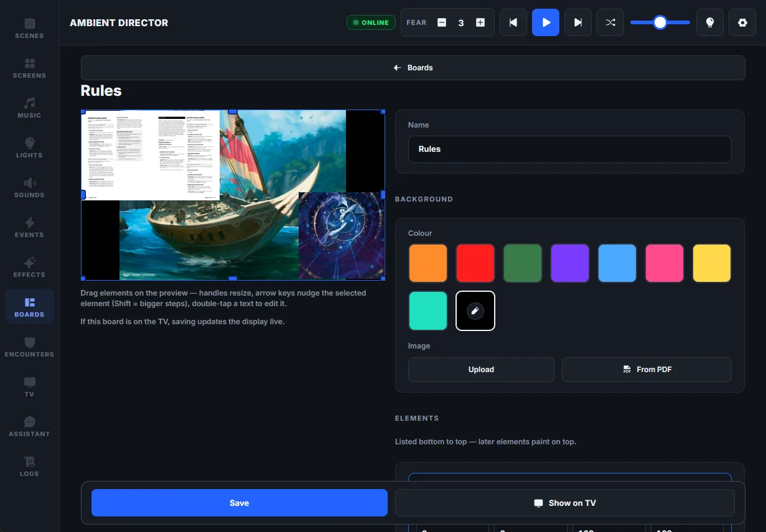
Task: Select the light blue background colour
Action: (617, 263)
